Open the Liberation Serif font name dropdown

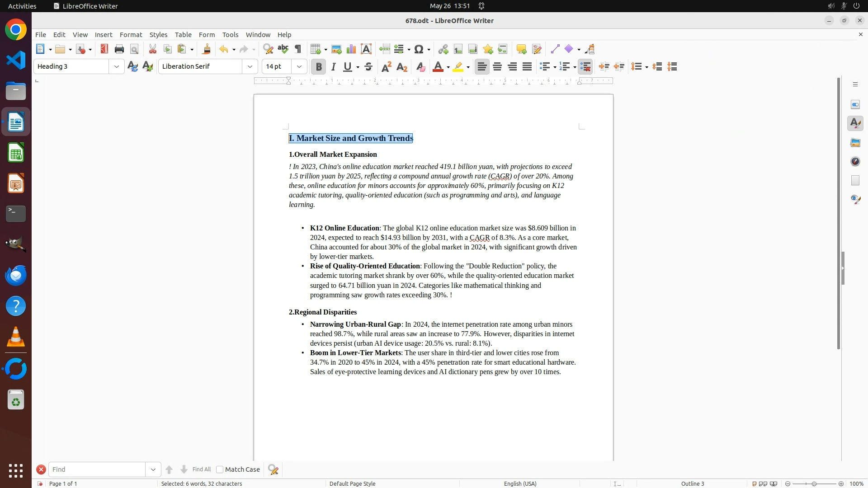pos(250,67)
